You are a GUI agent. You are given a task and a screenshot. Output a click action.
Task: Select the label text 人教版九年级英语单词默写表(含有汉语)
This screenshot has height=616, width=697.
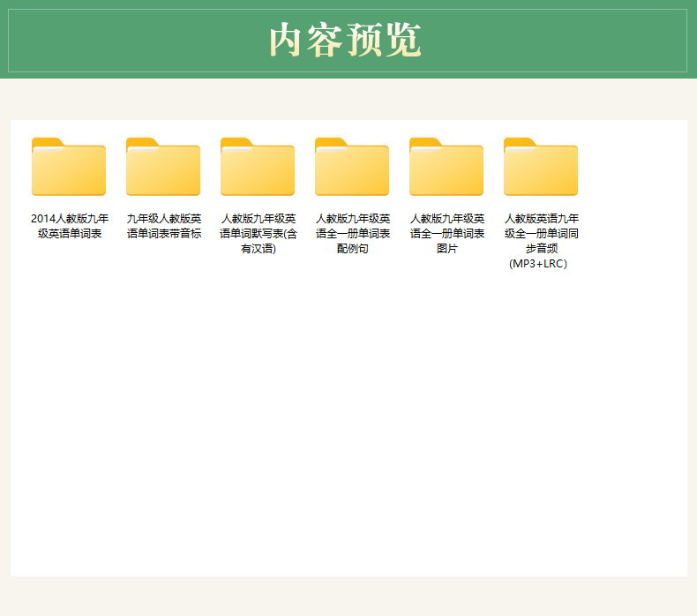259,234
